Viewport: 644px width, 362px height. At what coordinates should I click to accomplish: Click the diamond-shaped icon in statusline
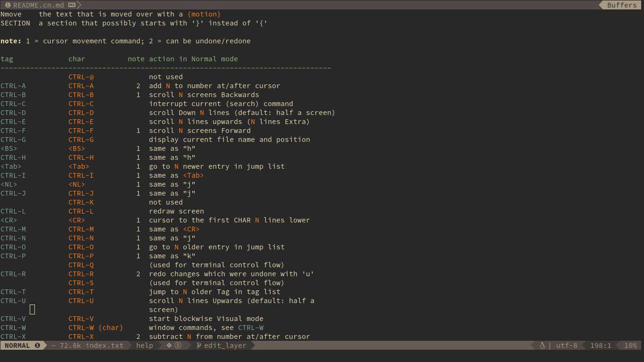[169, 346]
